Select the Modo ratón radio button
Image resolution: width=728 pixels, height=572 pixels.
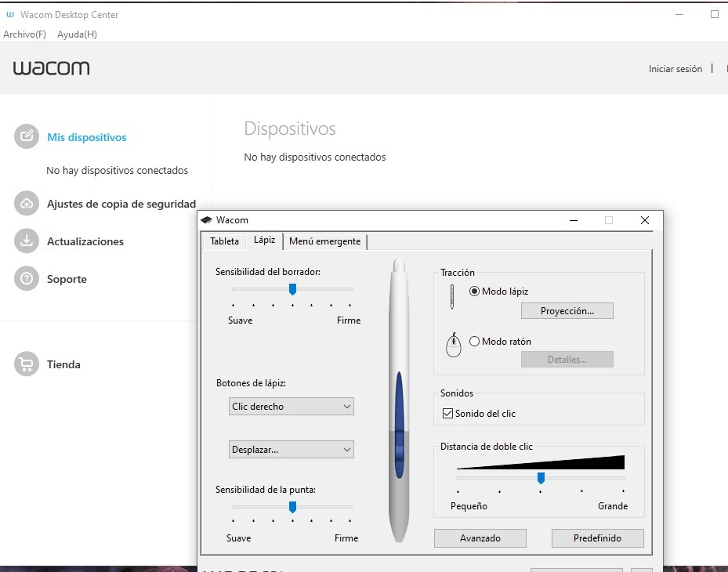474,342
